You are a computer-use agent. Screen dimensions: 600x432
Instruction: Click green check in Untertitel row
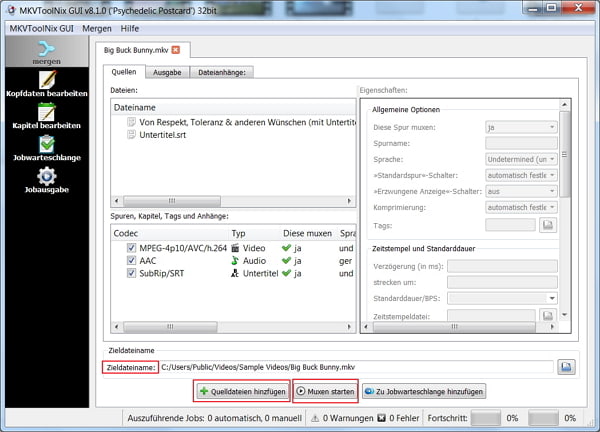tap(286, 274)
